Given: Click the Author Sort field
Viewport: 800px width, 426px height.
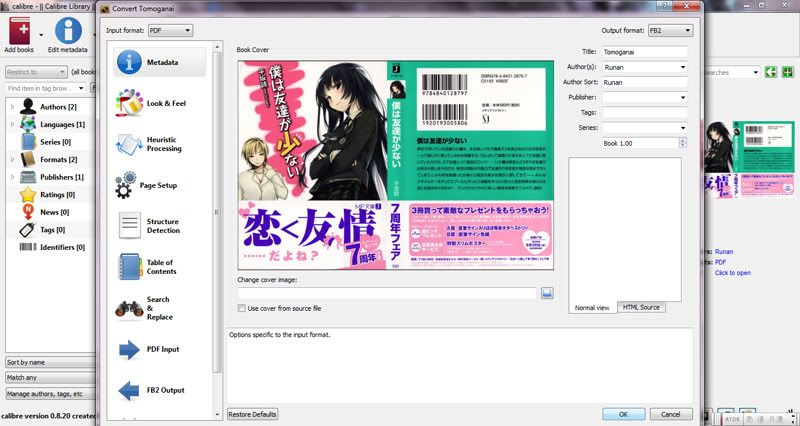Looking at the screenshot, I should 644,82.
